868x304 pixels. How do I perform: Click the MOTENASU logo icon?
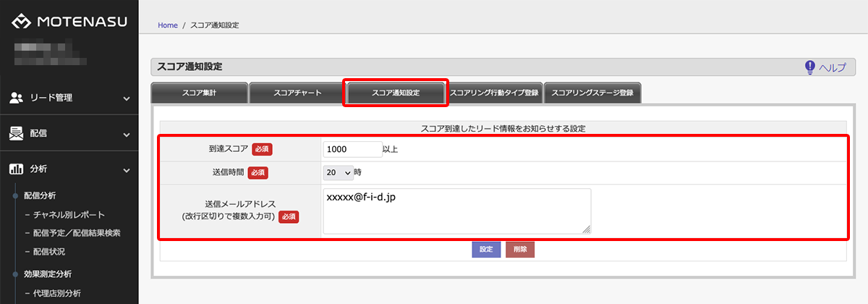(20, 22)
